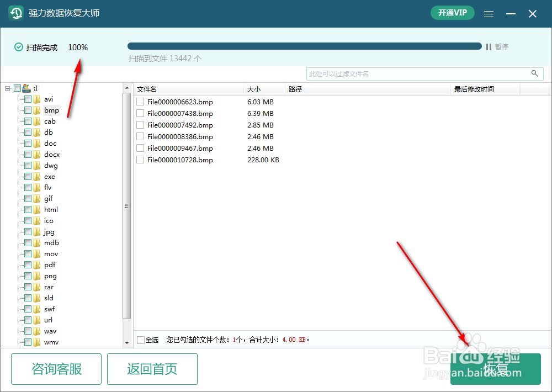The image size is (552, 392).
Task: Tick checkbox for File0000007492.bmp
Action: [x=140, y=125]
